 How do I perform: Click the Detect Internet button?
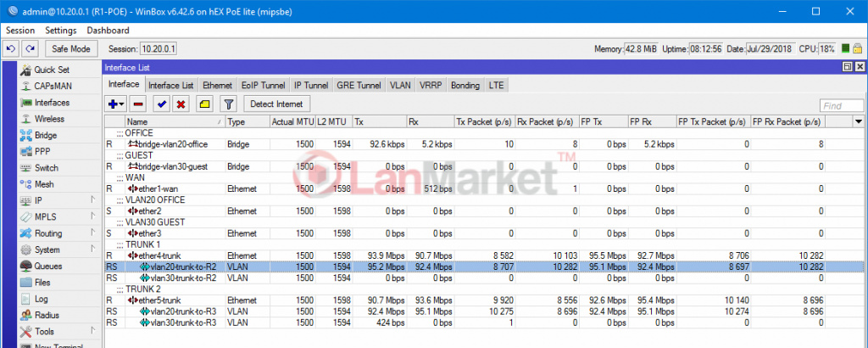277,104
